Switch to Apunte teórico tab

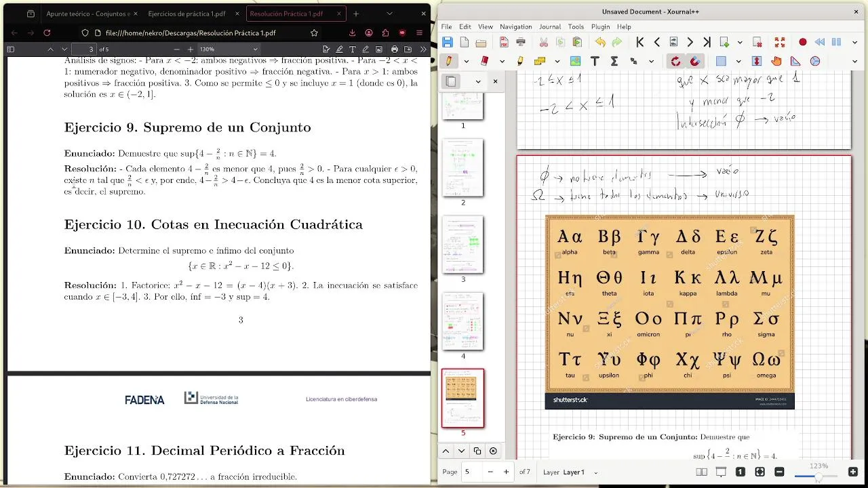click(x=87, y=14)
